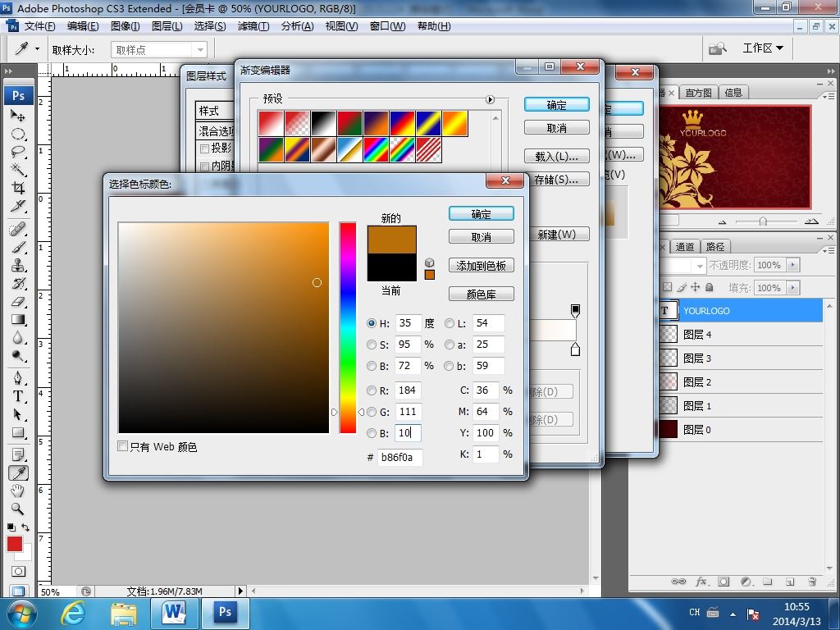Select the Dodge tool
The image size is (840, 630).
coord(18,356)
